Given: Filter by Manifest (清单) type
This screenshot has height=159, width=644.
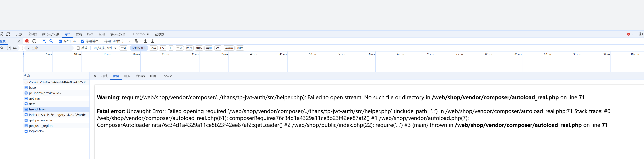Looking at the screenshot, I should click(x=209, y=48).
